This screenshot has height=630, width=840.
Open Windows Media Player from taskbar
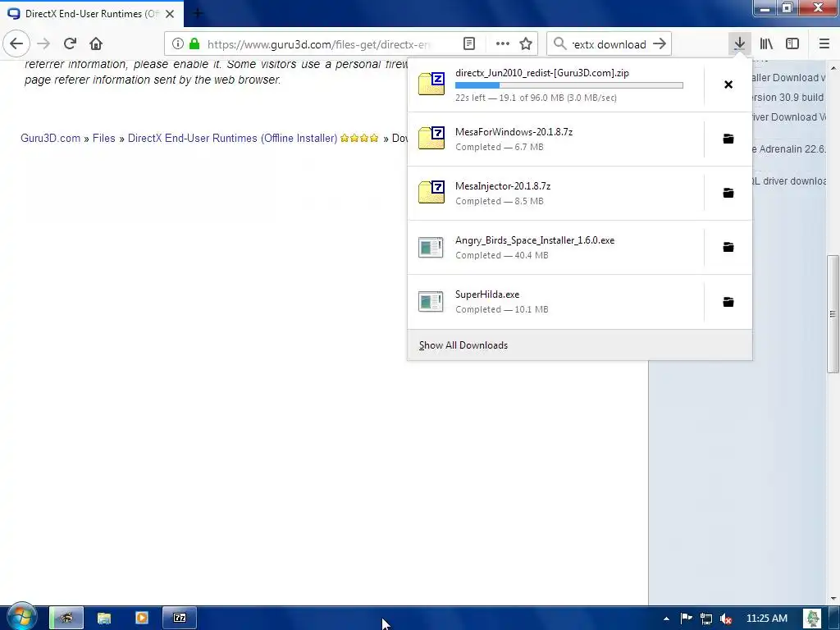[x=141, y=619]
